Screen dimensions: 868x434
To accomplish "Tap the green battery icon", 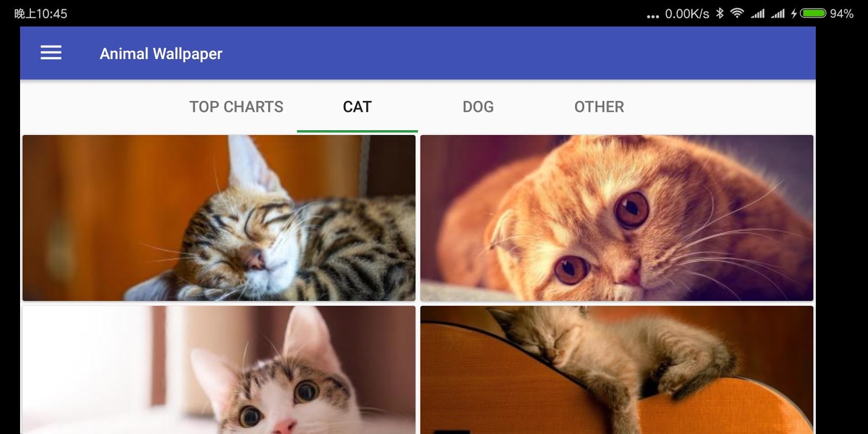I will click(813, 13).
